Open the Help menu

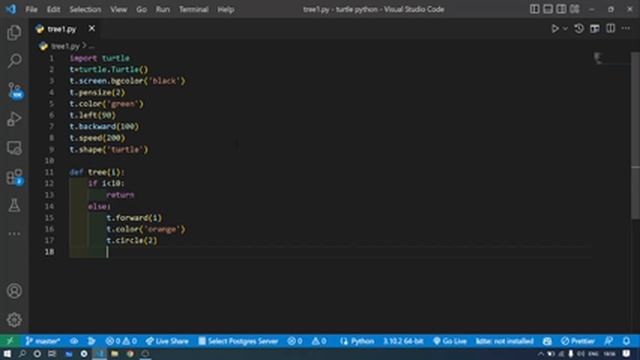225,9
